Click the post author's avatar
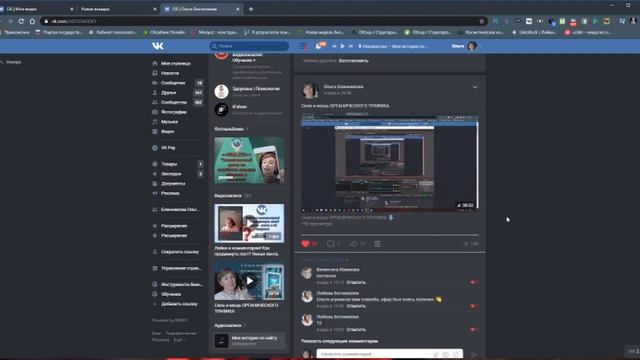Image resolution: width=640 pixels, height=360 pixels. pyautogui.click(x=309, y=90)
